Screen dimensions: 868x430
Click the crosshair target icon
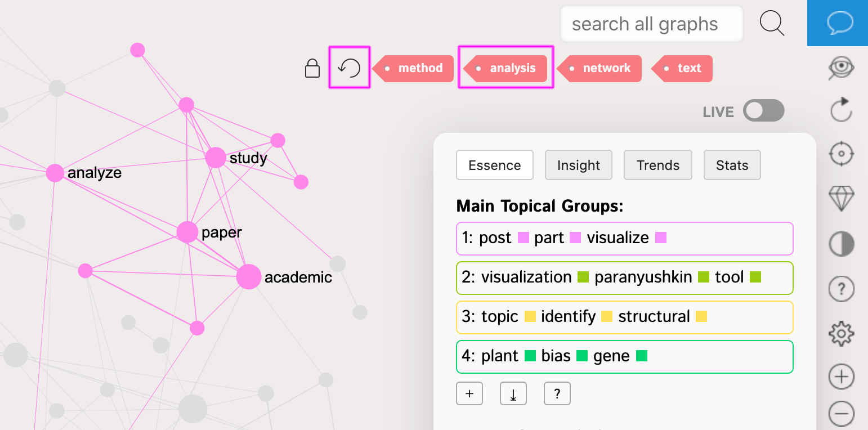coord(842,153)
